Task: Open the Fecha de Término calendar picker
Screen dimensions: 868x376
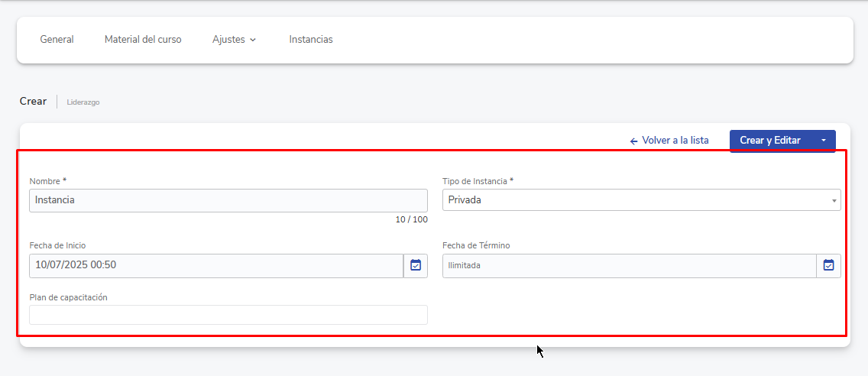Action: tap(829, 266)
